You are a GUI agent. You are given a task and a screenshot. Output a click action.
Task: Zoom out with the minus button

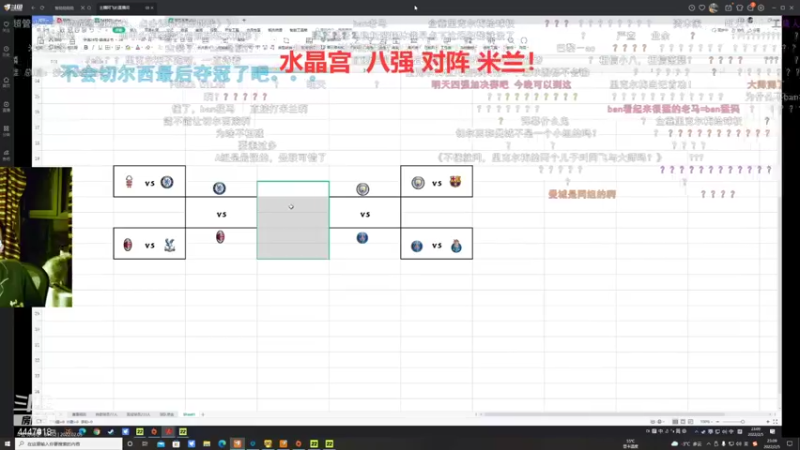click(717, 422)
